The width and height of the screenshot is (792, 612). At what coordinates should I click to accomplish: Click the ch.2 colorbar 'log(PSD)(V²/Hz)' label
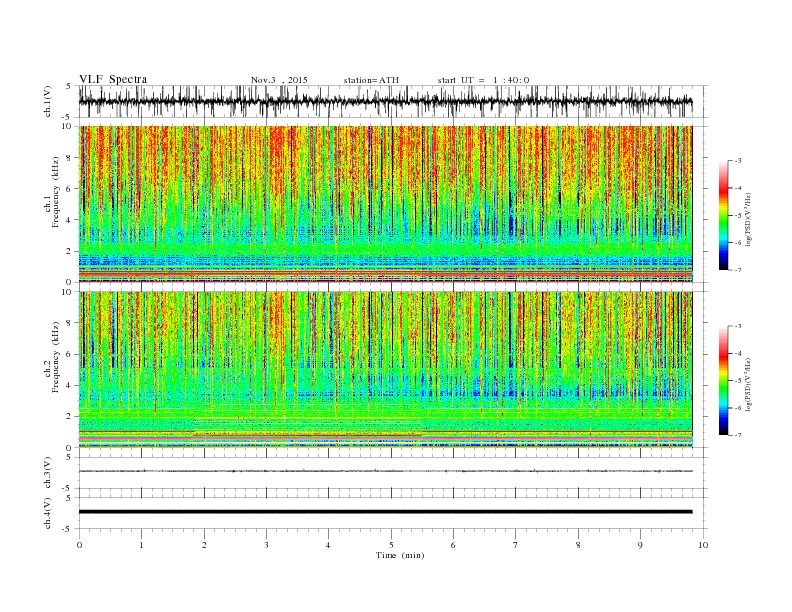click(748, 384)
